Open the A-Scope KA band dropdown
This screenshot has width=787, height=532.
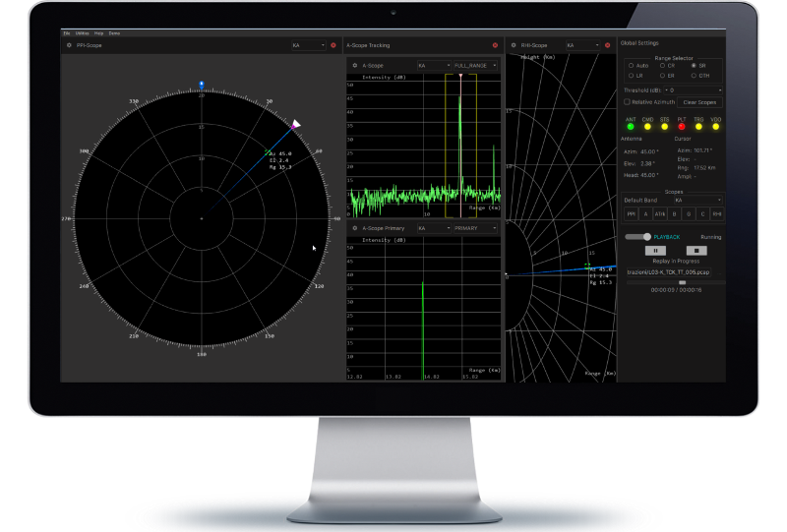tap(434, 65)
